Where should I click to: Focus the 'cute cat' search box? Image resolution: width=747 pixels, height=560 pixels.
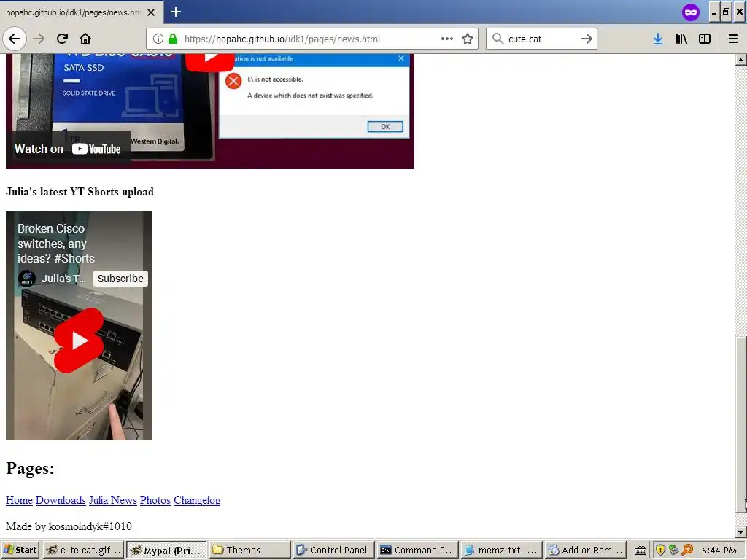click(541, 39)
